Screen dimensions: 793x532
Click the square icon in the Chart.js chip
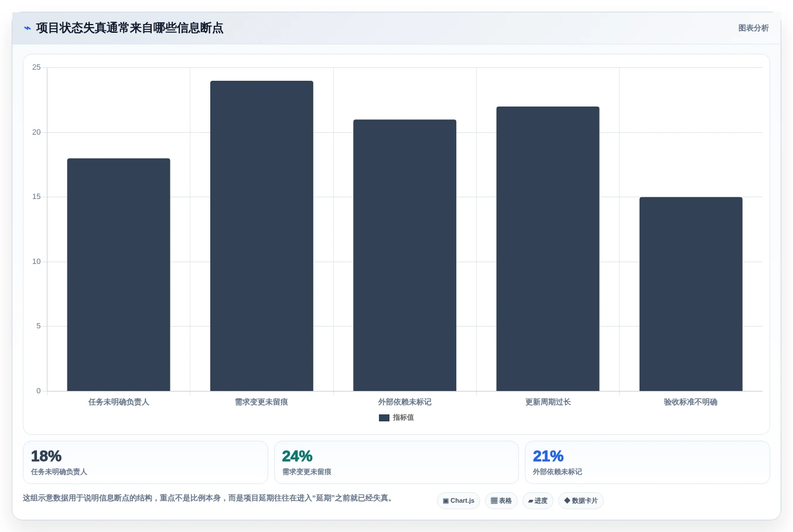446,501
